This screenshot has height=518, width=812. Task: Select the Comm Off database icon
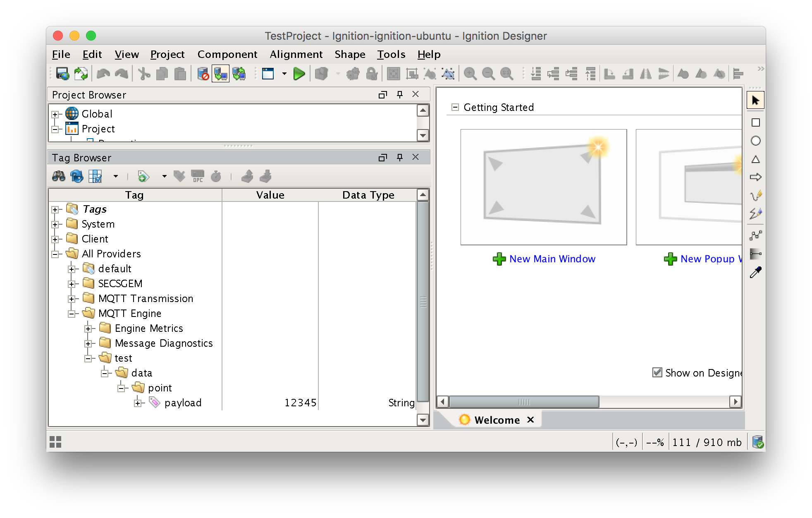[x=203, y=74]
